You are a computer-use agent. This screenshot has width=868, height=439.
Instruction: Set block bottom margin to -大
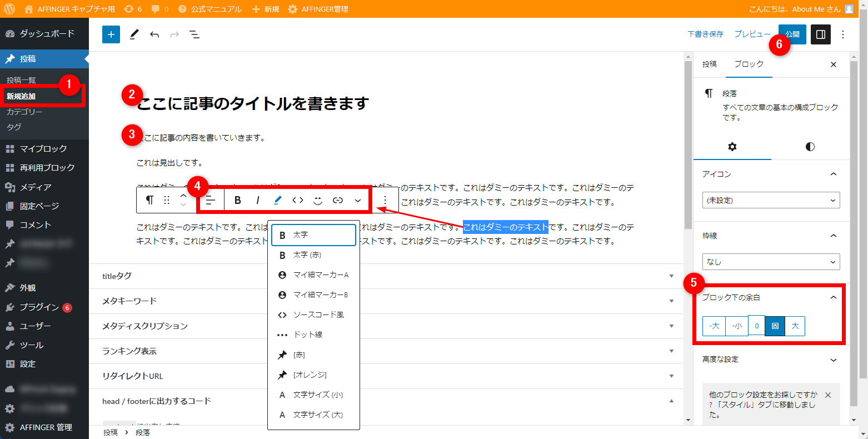tap(714, 326)
